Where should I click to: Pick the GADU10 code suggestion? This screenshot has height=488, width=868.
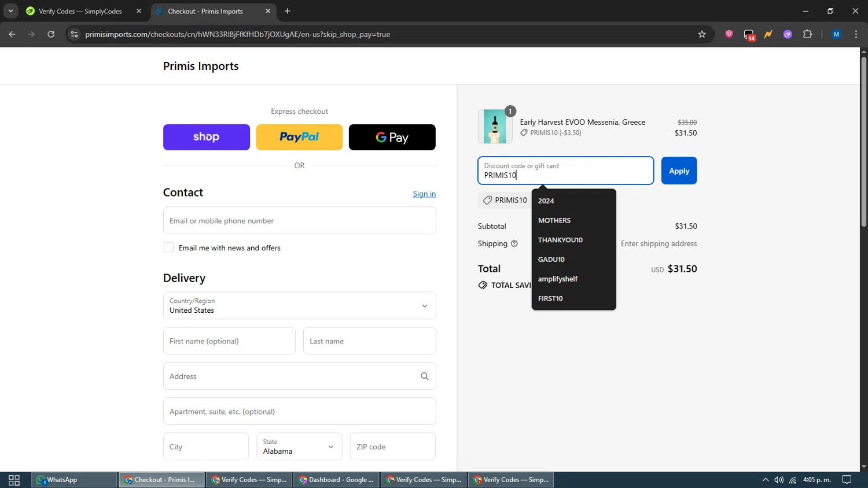click(574, 260)
